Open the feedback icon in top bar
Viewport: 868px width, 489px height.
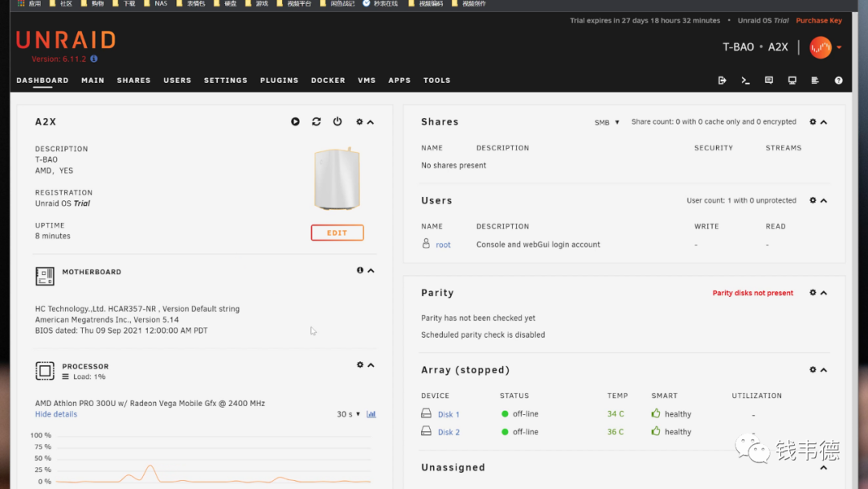pyautogui.click(x=768, y=80)
